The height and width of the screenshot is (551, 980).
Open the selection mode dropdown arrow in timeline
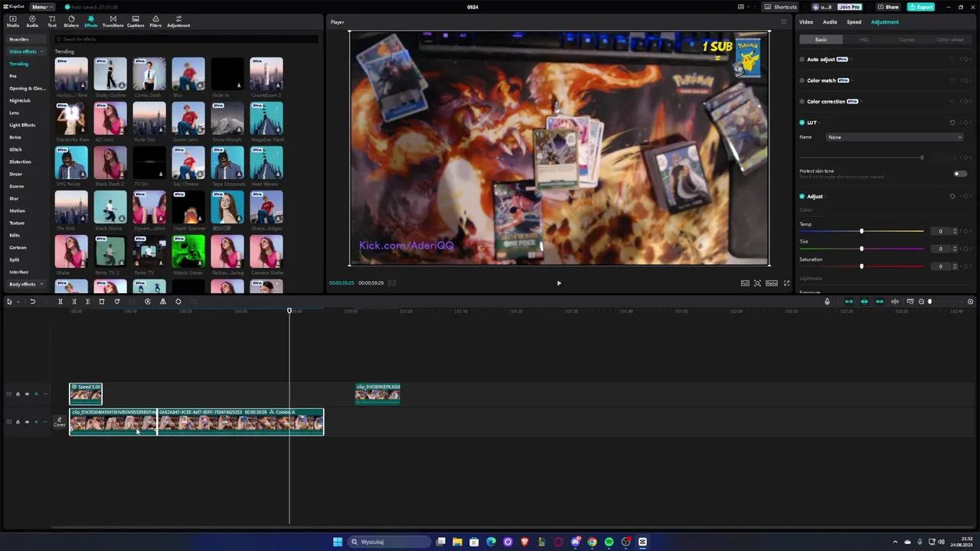coord(18,302)
